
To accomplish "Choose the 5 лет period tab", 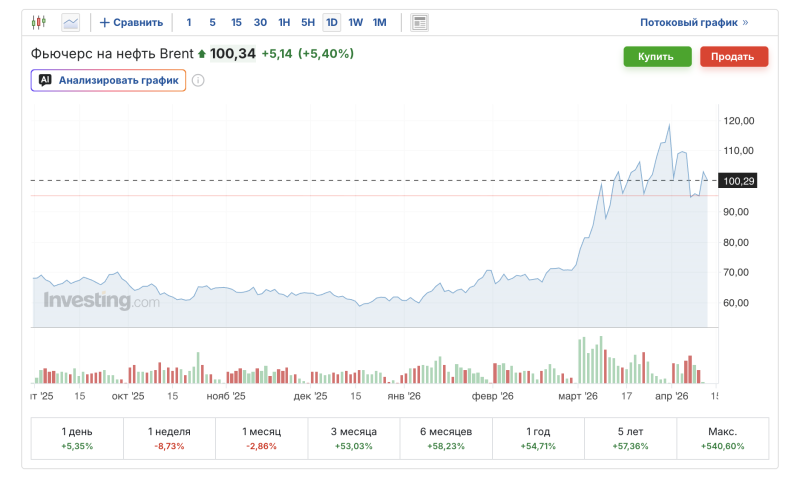I will point(631,437).
